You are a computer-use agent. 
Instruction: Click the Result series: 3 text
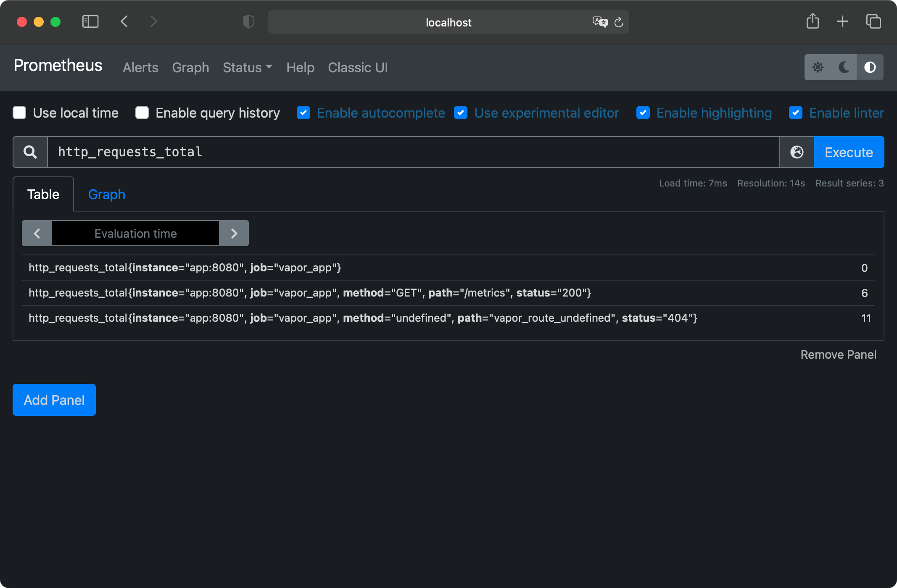[x=850, y=183]
